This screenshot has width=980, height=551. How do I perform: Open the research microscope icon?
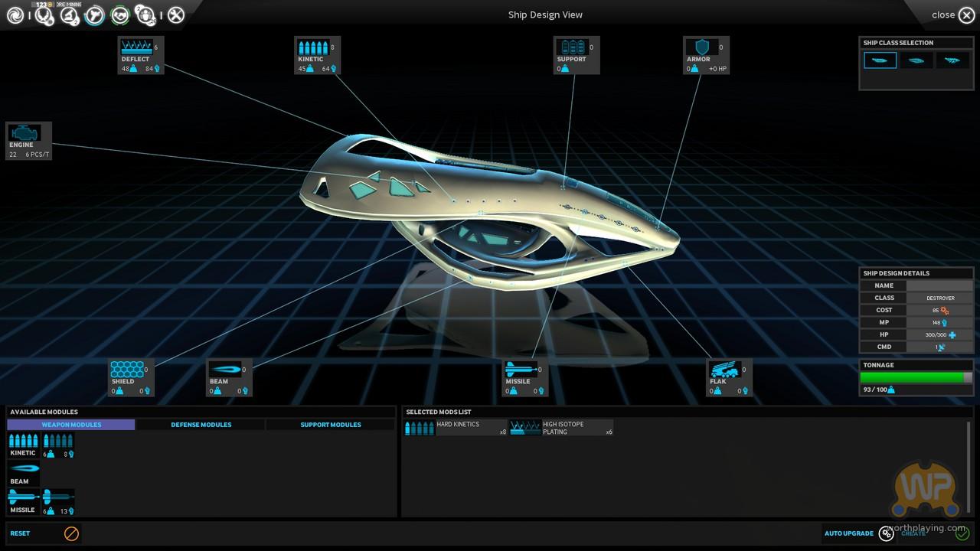69,15
